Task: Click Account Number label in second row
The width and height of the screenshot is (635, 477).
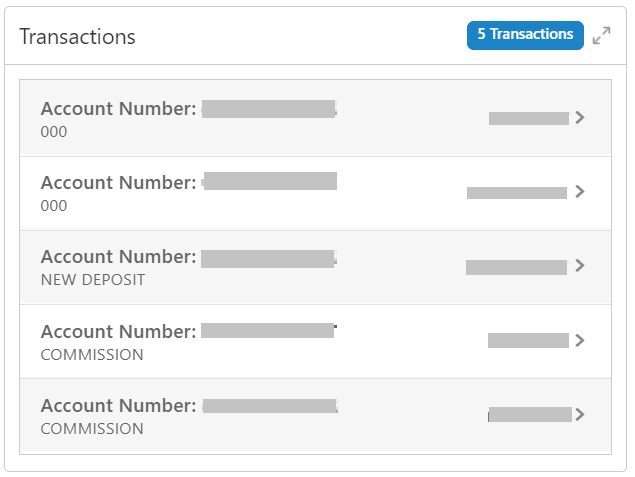Action: tap(118, 183)
